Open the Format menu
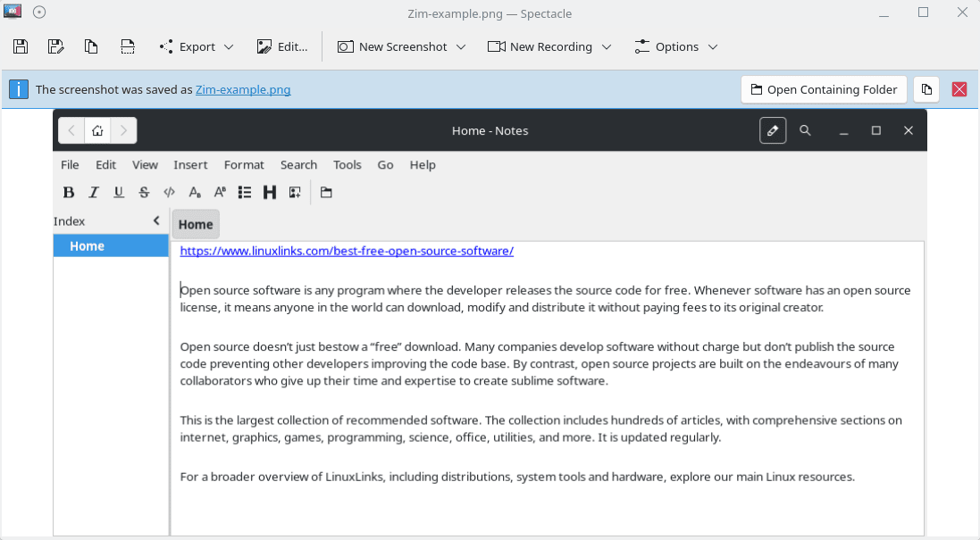The height and width of the screenshot is (540, 980). 245,165
